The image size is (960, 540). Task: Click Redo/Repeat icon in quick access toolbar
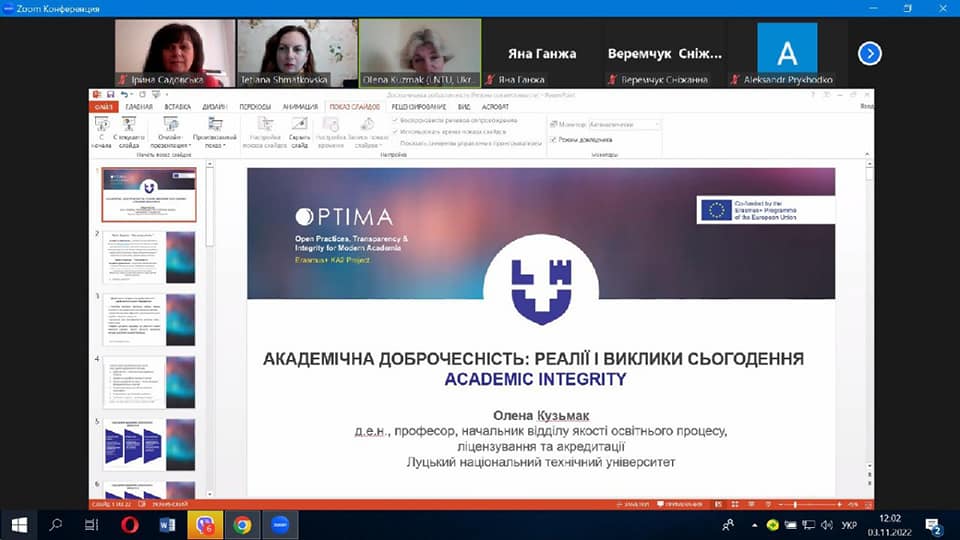click(x=142, y=95)
